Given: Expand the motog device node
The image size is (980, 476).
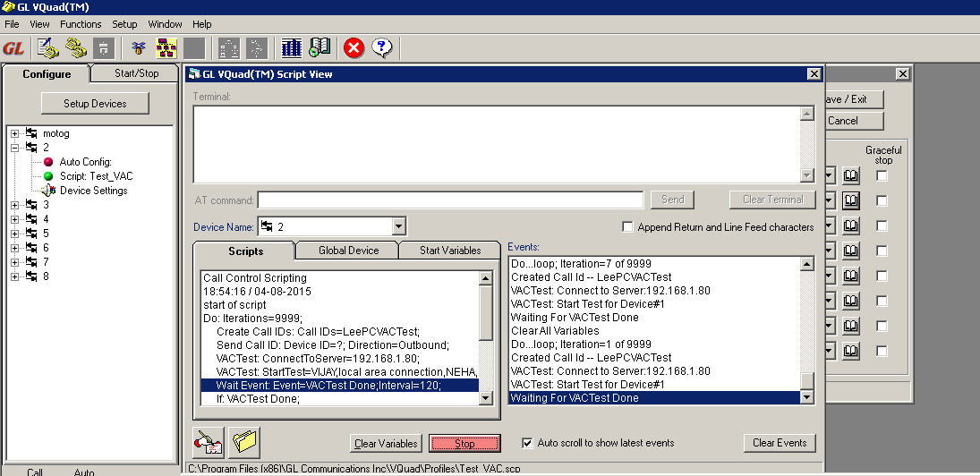Looking at the screenshot, I should tap(15, 133).
